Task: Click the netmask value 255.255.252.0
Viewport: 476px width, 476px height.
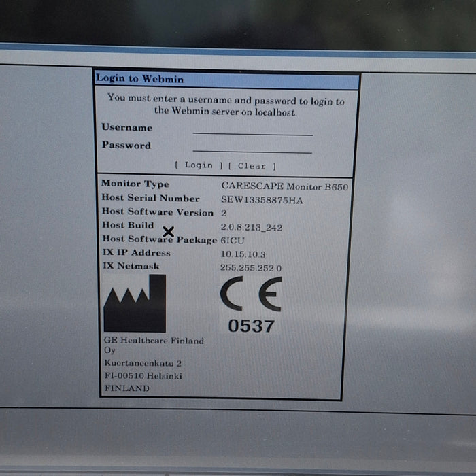Action: (x=250, y=268)
